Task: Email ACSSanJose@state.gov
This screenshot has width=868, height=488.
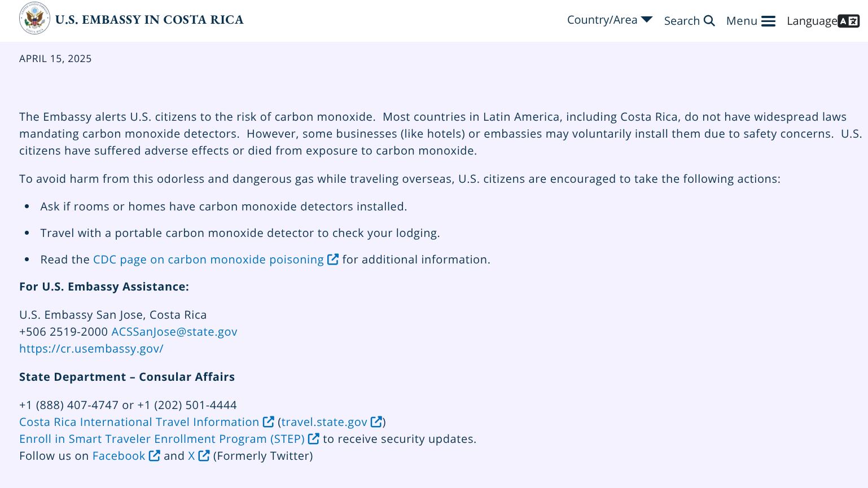Action: click(174, 332)
